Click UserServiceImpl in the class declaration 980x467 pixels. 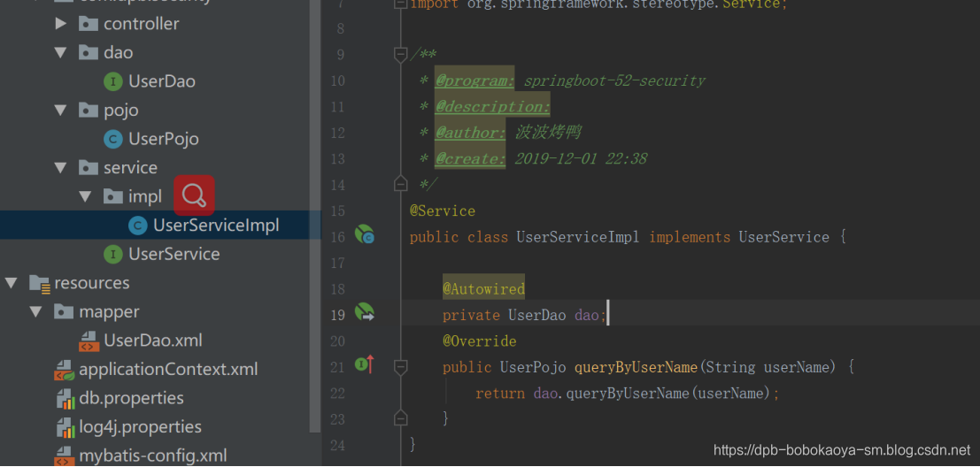click(x=578, y=237)
